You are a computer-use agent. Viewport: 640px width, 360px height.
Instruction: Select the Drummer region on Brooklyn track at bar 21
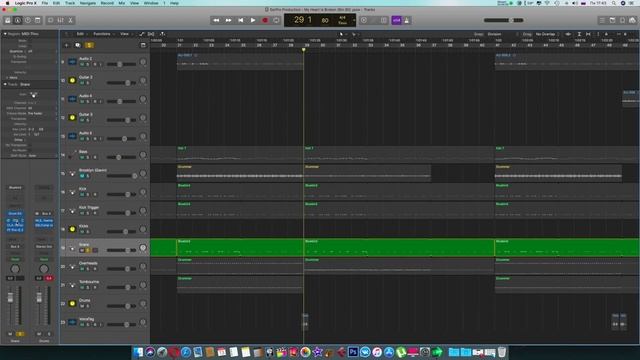click(240, 173)
